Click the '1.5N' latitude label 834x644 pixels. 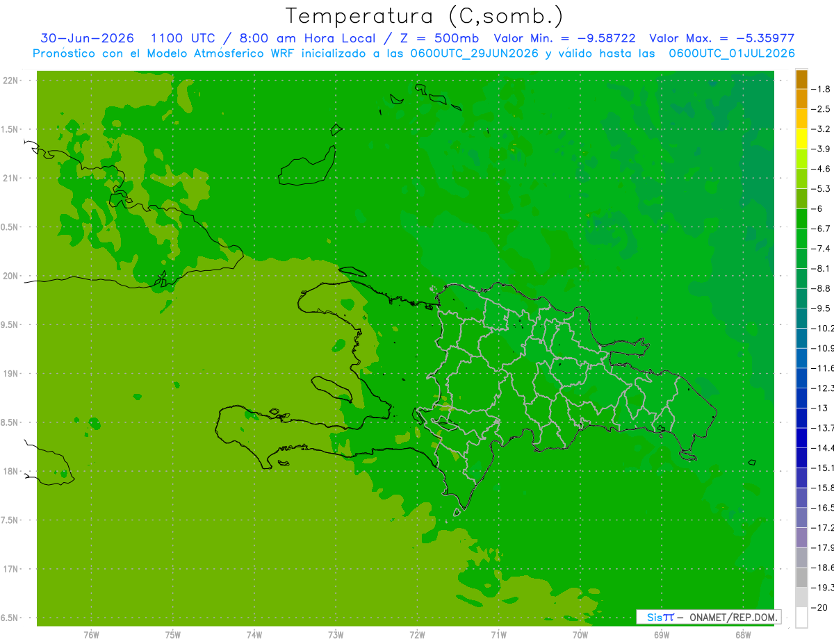10,129
